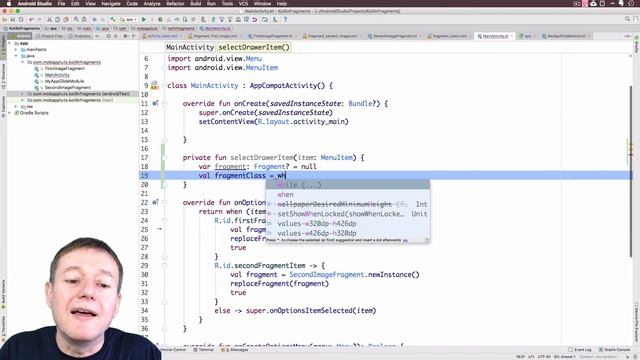Click the Paste toolbar icon
Screen dimensions: 640x360
point(65,19)
